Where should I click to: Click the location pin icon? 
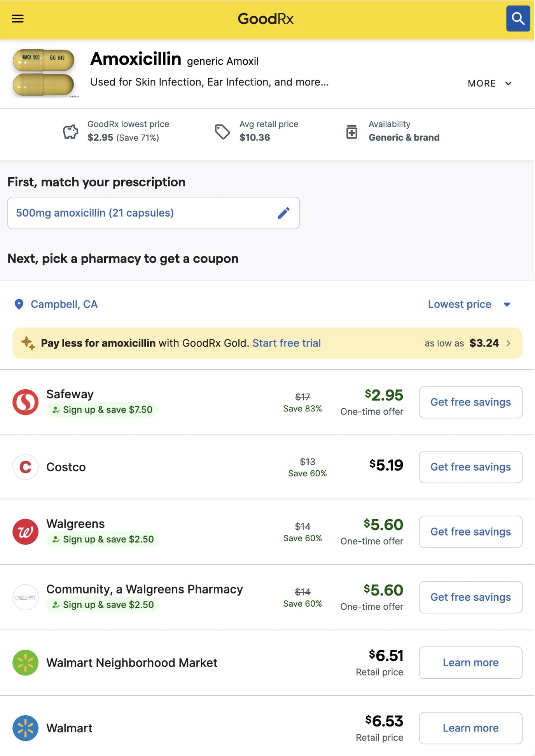click(x=19, y=304)
